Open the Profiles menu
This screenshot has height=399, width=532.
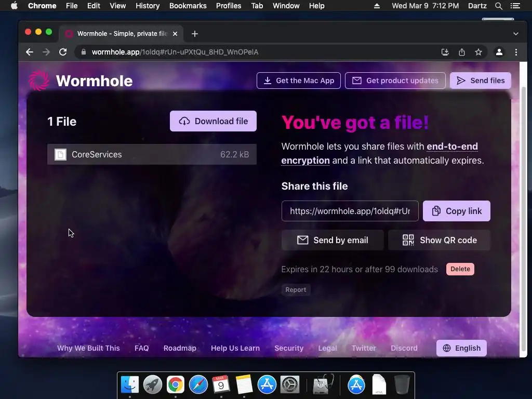(x=229, y=6)
